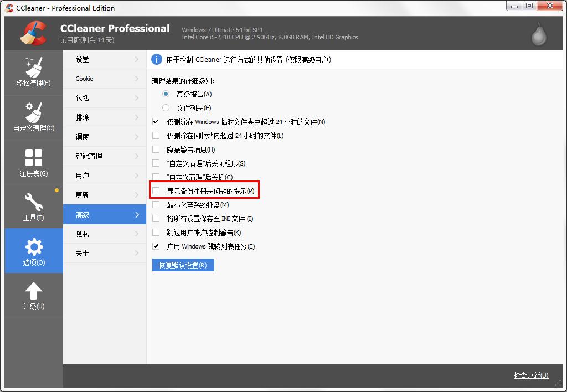567x392 pixels.
Task: Expand the 排除 exclude section
Action: point(104,117)
